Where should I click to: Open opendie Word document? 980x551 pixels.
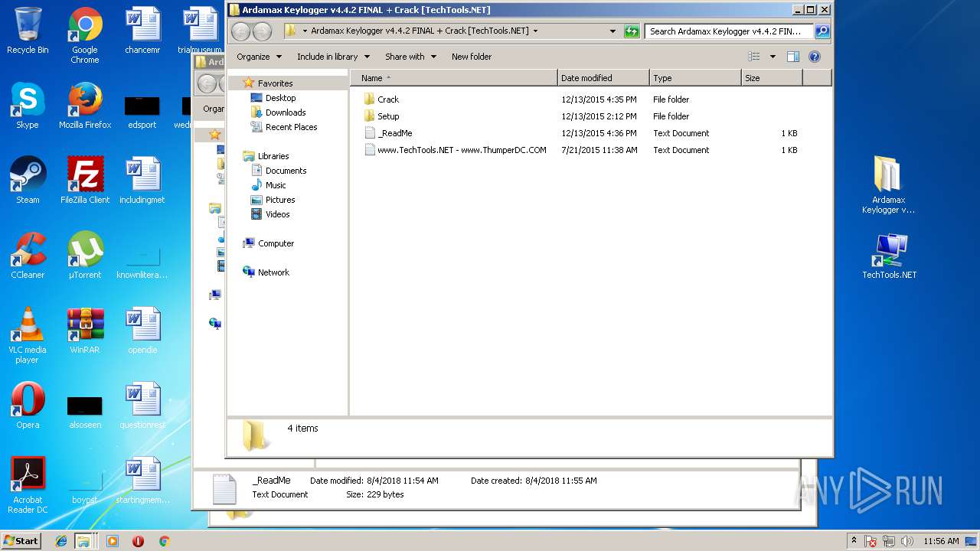coord(142,331)
